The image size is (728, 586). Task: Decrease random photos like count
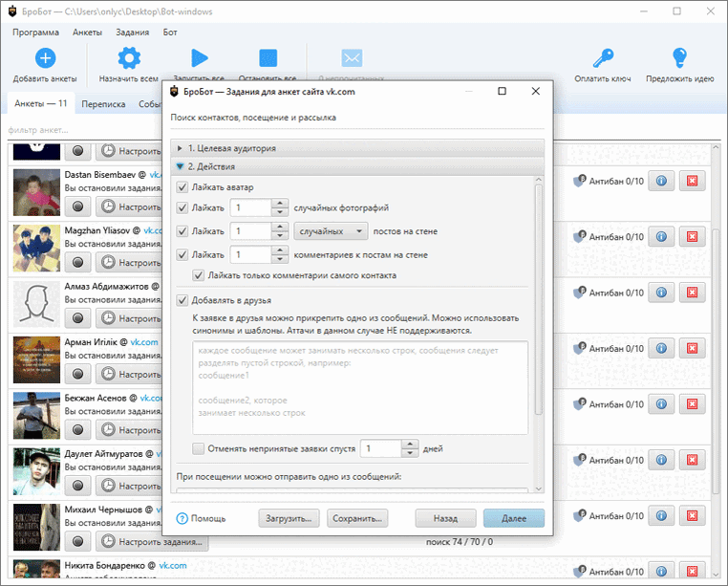[x=280, y=212]
